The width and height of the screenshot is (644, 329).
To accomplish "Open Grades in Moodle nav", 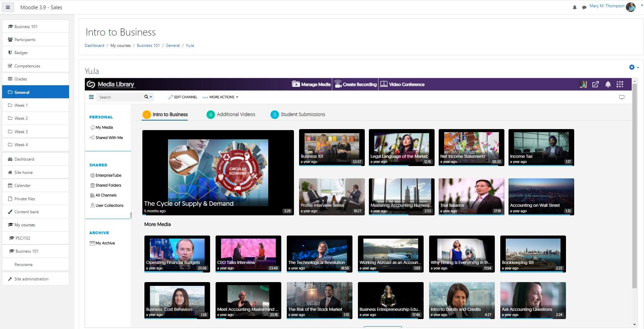I will point(36,79).
